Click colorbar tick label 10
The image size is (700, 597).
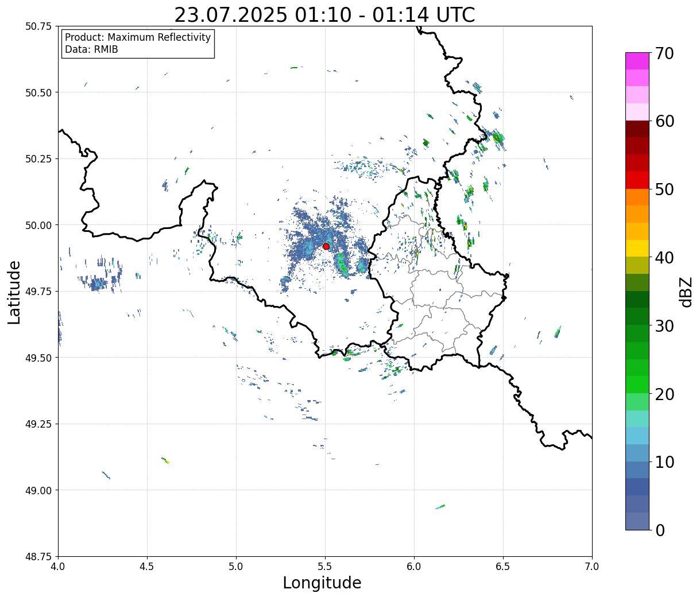(664, 462)
